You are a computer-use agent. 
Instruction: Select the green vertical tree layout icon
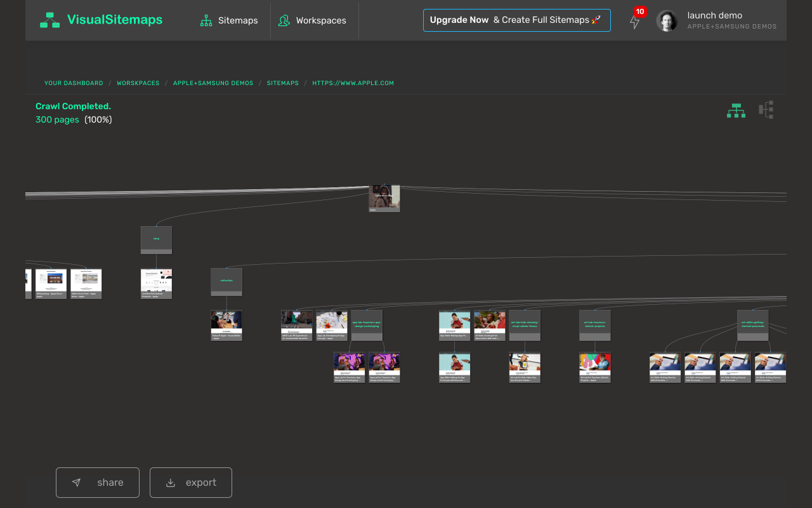[x=736, y=110]
